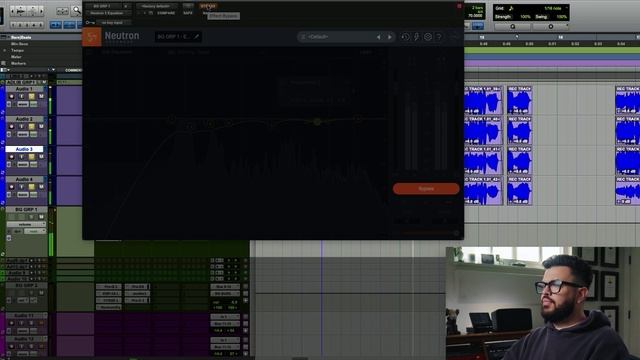Select the Bars|Beats ruler
The width and height of the screenshot is (640, 360).
tap(21, 37)
